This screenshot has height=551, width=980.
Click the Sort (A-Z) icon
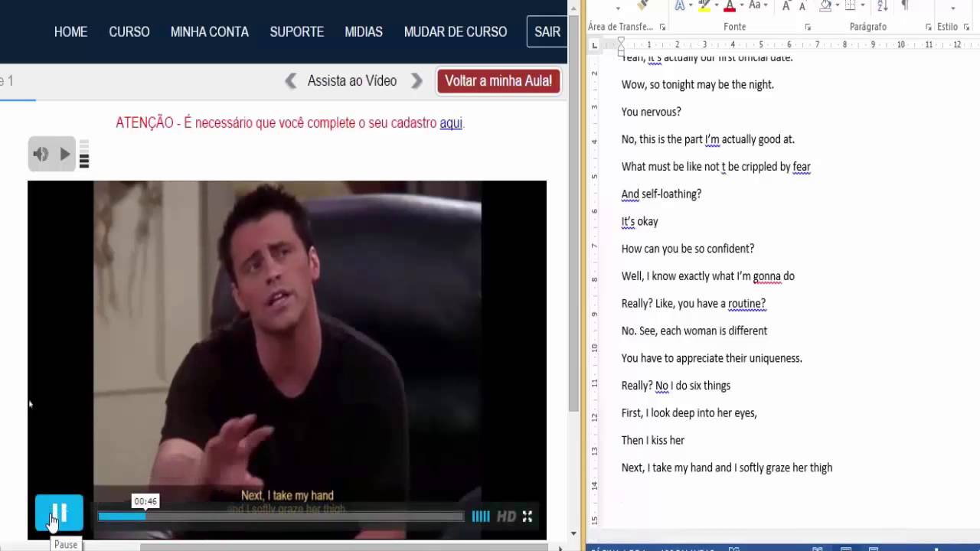click(883, 5)
